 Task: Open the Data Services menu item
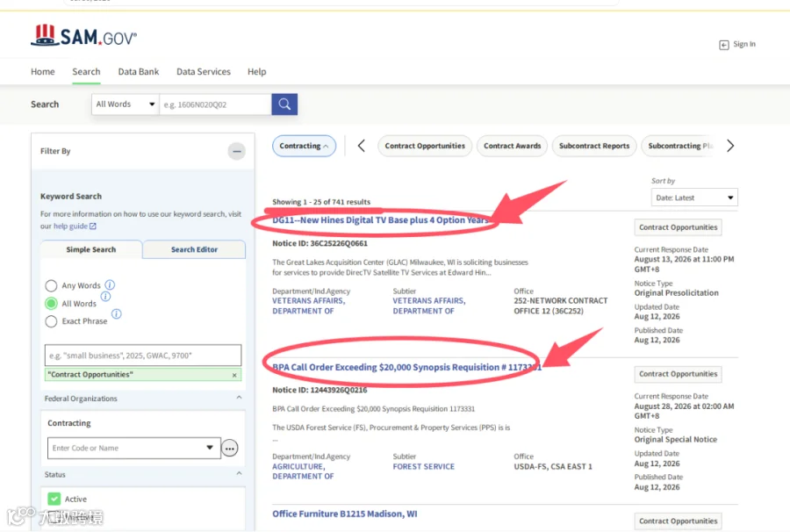204,71
